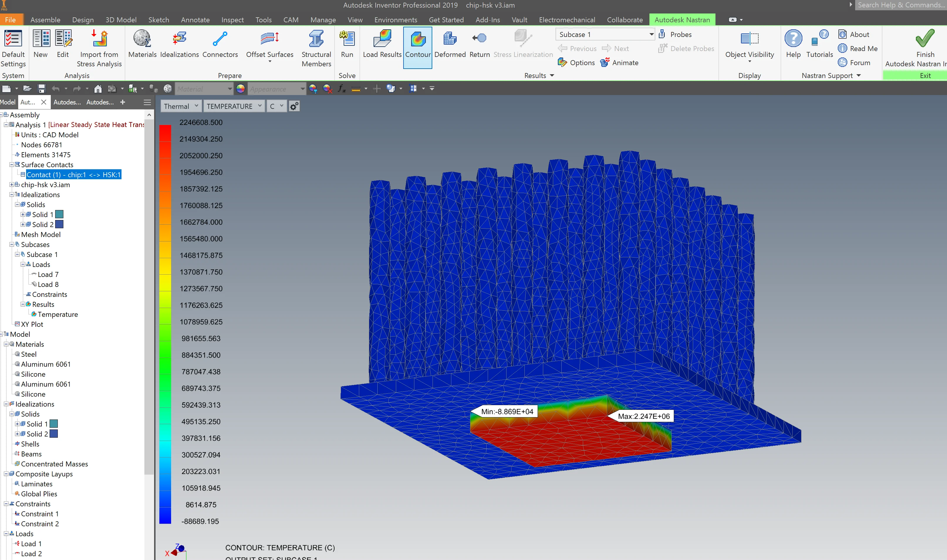Open the Forum link
The width and height of the screenshot is (947, 560).
(854, 63)
